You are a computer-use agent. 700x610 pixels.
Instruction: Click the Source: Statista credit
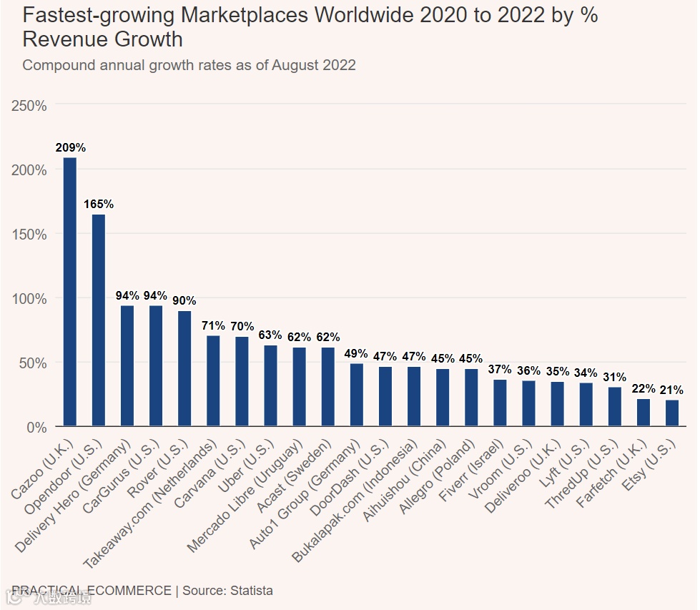coord(227,591)
